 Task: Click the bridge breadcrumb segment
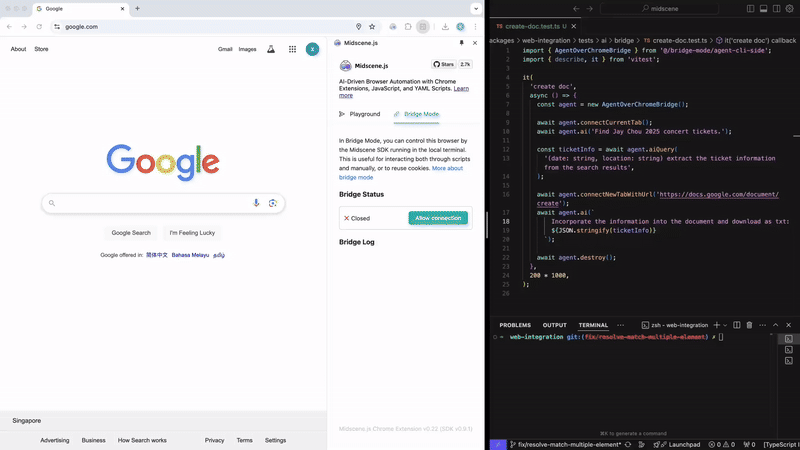[x=624, y=40]
